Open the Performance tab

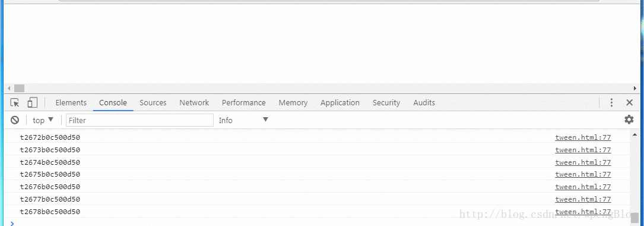[243, 103]
